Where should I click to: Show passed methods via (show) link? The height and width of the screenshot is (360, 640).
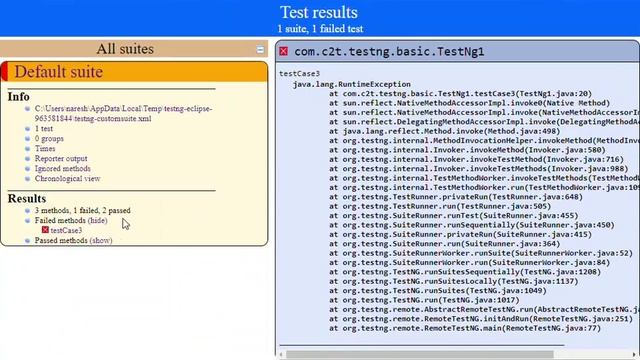point(101,240)
